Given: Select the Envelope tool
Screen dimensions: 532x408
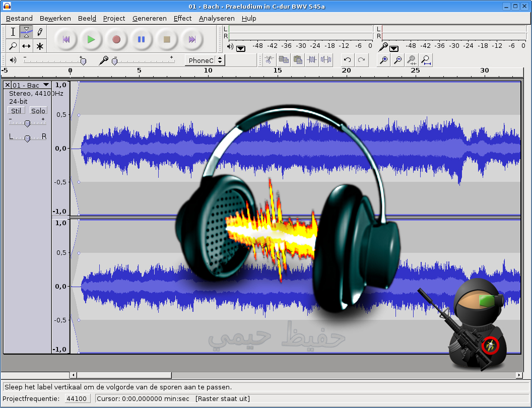Looking at the screenshot, I should pos(26,32).
